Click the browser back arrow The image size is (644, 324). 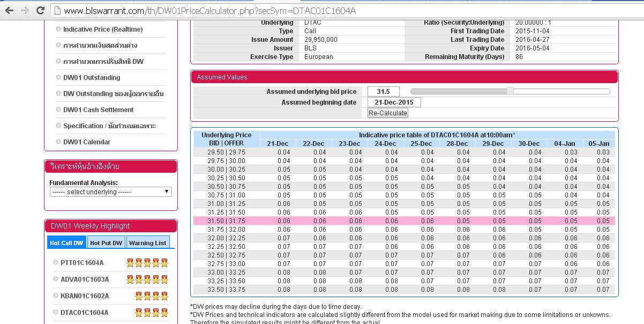[9, 10]
